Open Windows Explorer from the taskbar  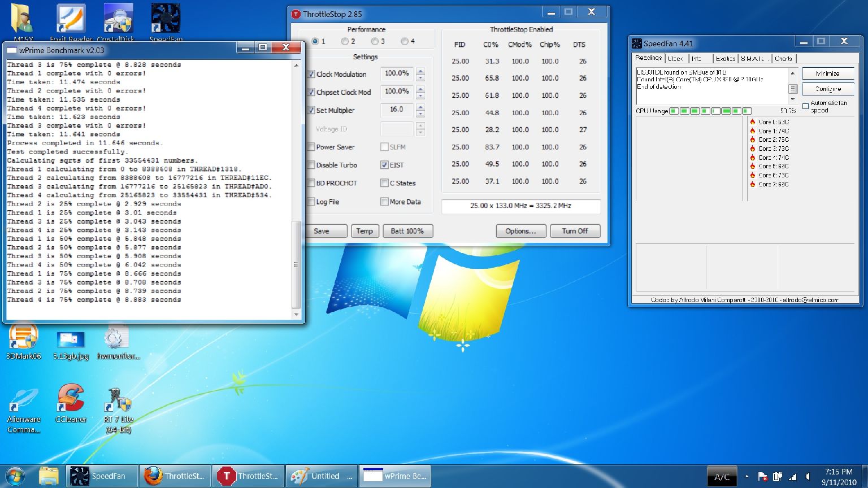(49, 476)
